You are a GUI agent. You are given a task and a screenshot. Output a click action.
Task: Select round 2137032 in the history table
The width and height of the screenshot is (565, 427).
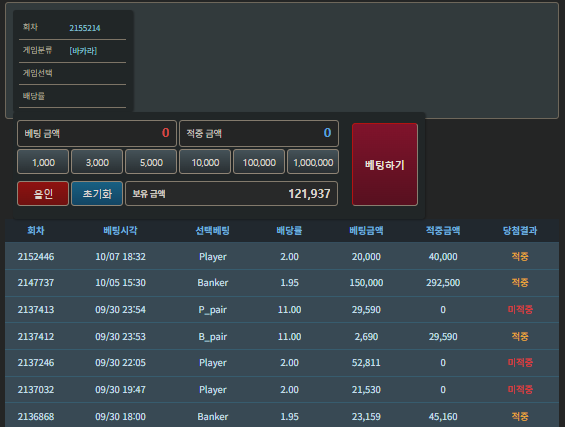[36, 390]
